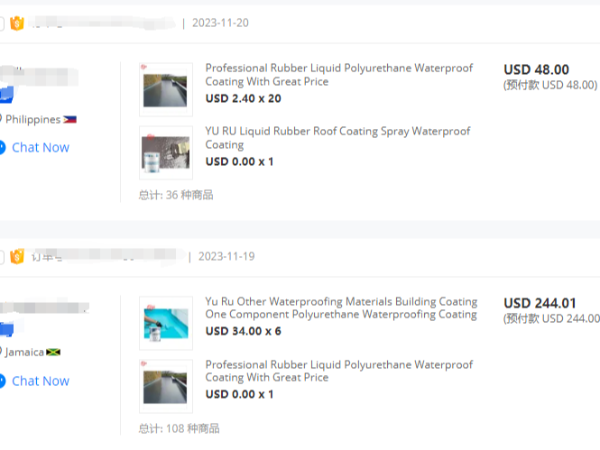Click chat bubble icon for Jamaica buyer

[3, 381]
